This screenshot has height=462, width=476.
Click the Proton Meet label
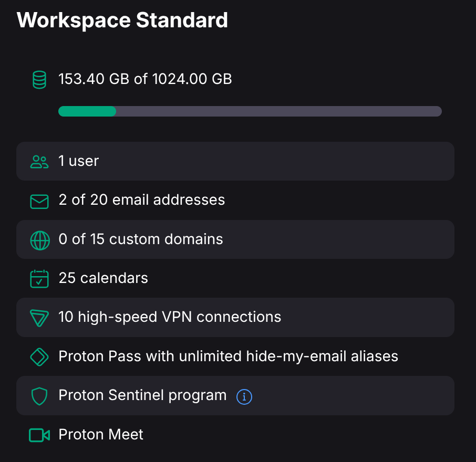click(101, 434)
